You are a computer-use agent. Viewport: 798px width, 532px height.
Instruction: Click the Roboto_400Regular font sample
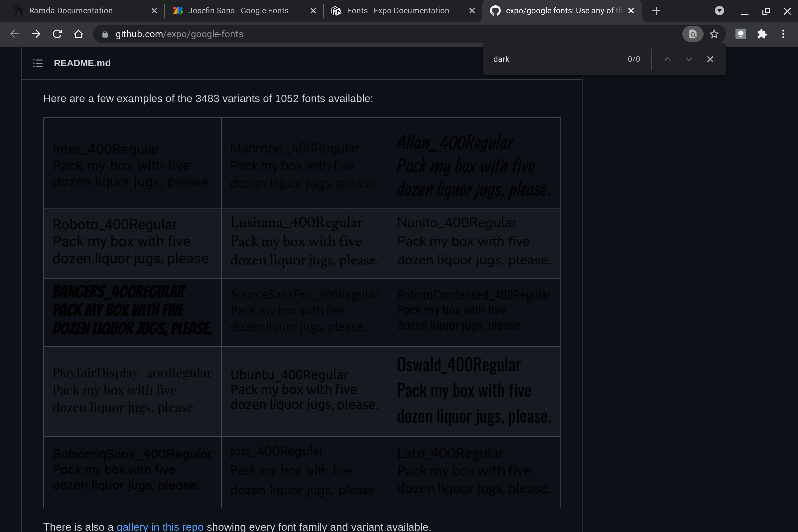(132, 242)
